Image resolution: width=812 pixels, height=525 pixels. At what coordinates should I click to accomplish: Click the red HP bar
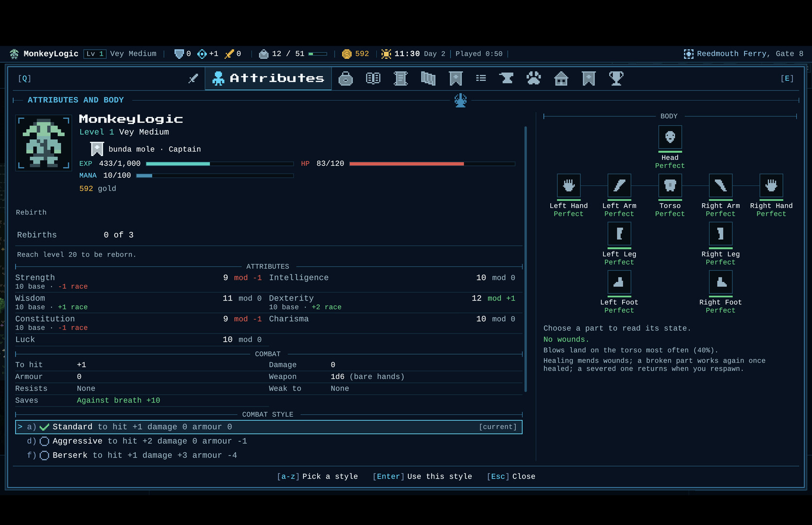pyautogui.click(x=432, y=164)
